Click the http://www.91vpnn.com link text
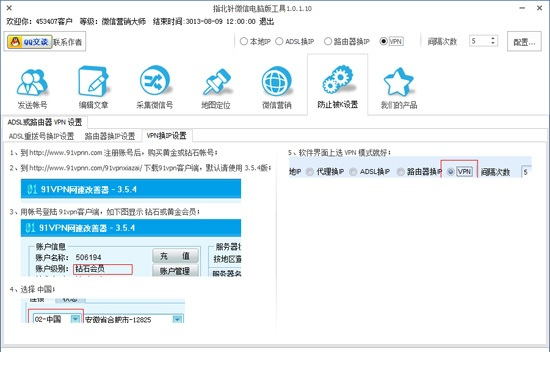Screen dimensions: 550x366 (66, 153)
